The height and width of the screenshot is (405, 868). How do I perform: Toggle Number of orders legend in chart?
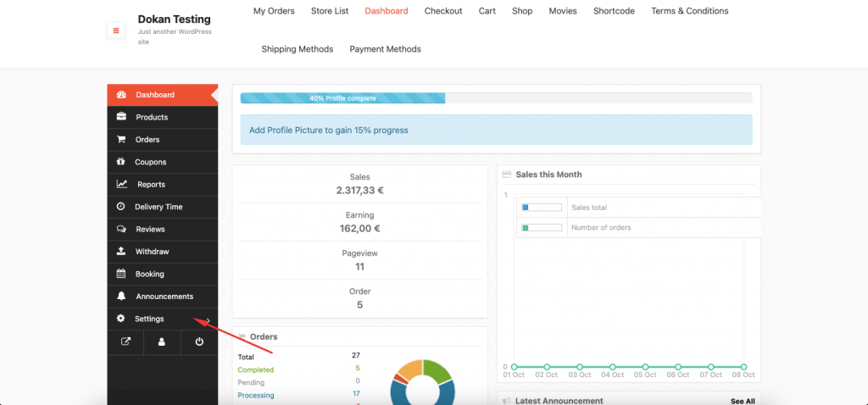542,228
